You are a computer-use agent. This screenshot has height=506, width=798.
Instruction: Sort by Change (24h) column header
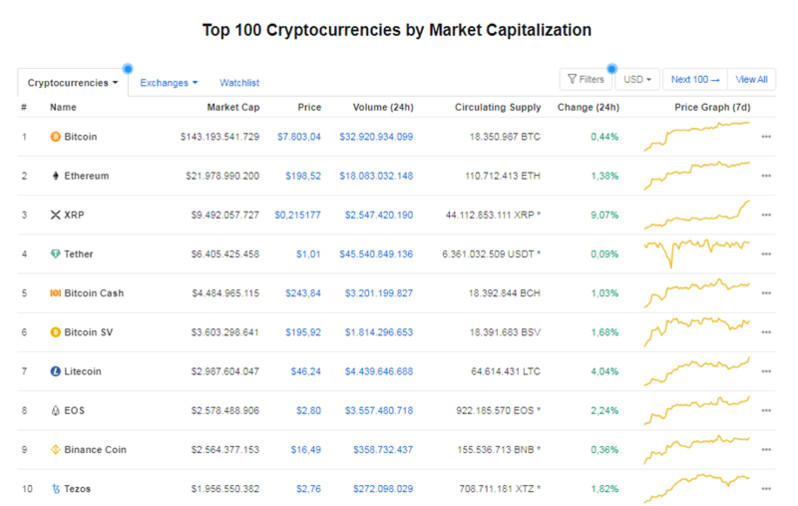pyautogui.click(x=589, y=107)
